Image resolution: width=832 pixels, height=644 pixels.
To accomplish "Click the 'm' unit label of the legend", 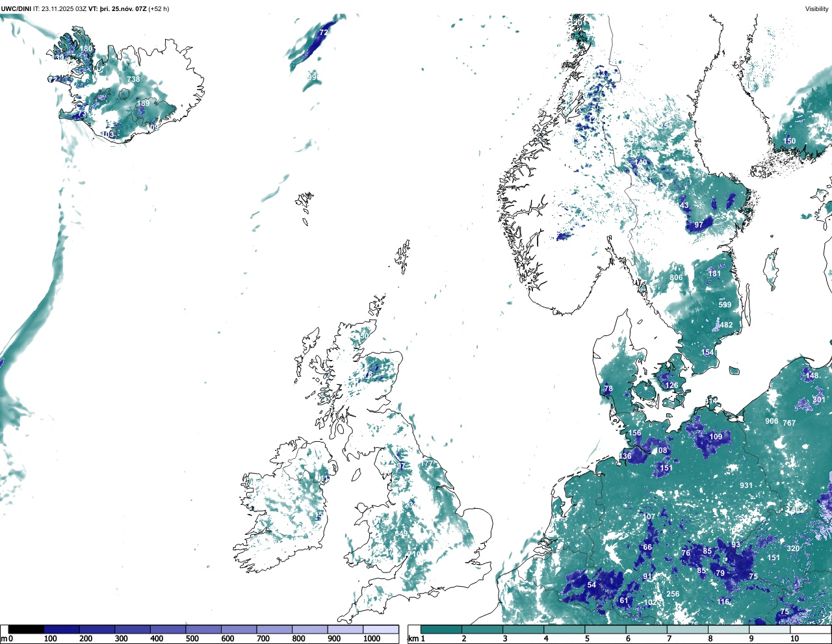I will click(4, 639).
